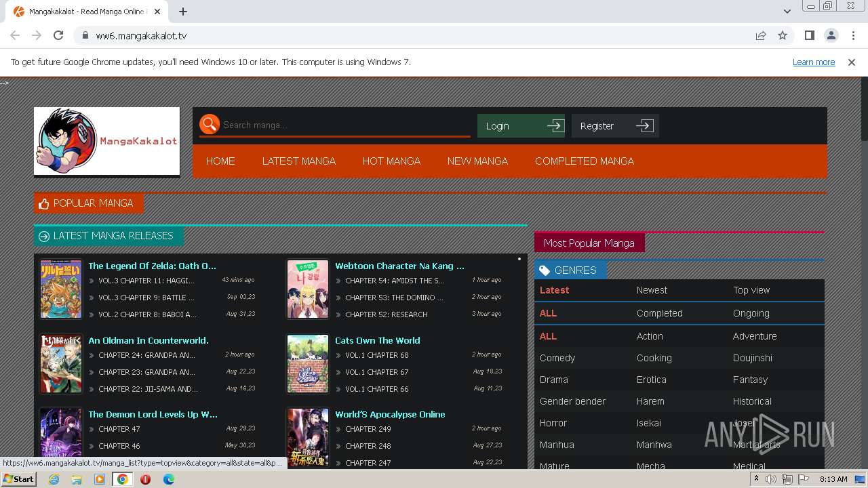Open Vol.1 Chapter 68 link
This screenshot has height=488, width=868.
(x=377, y=354)
